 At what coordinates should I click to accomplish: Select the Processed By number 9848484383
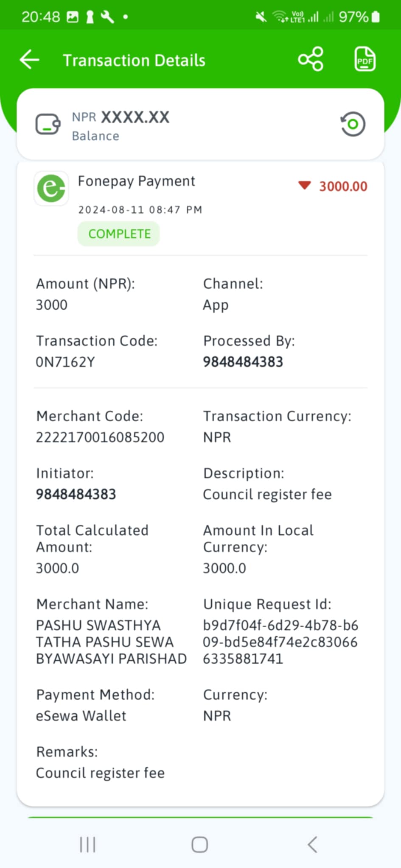(x=243, y=362)
